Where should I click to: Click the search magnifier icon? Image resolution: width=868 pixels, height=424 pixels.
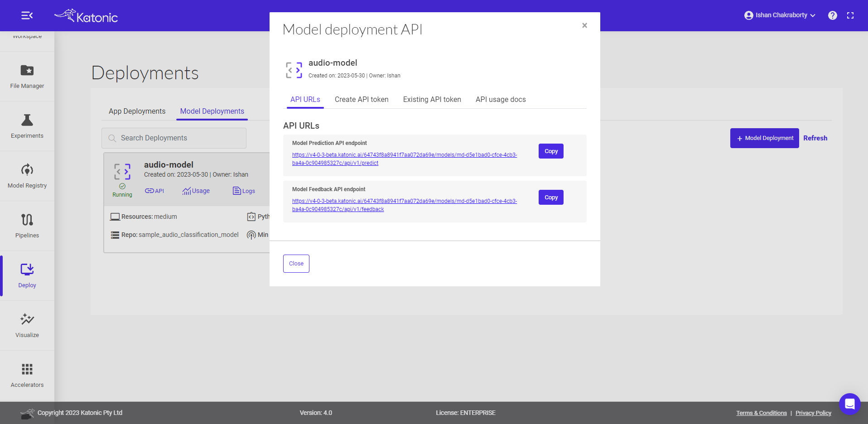click(112, 138)
